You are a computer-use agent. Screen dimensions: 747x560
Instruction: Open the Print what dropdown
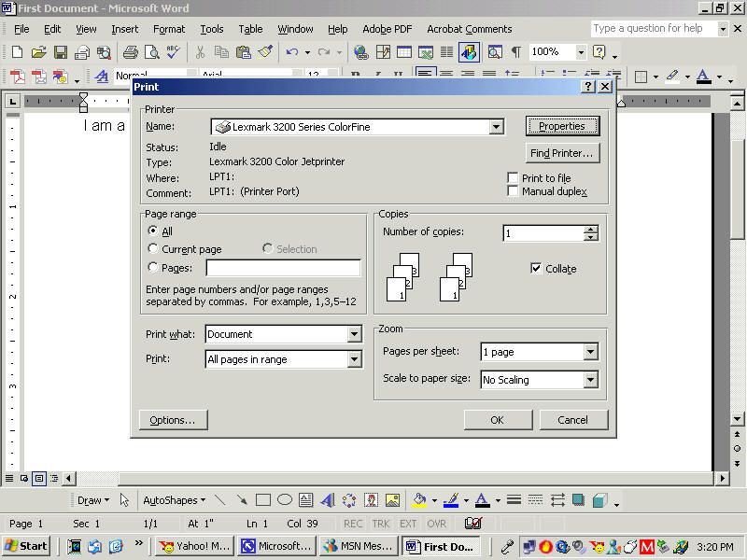[x=354, y=334]
